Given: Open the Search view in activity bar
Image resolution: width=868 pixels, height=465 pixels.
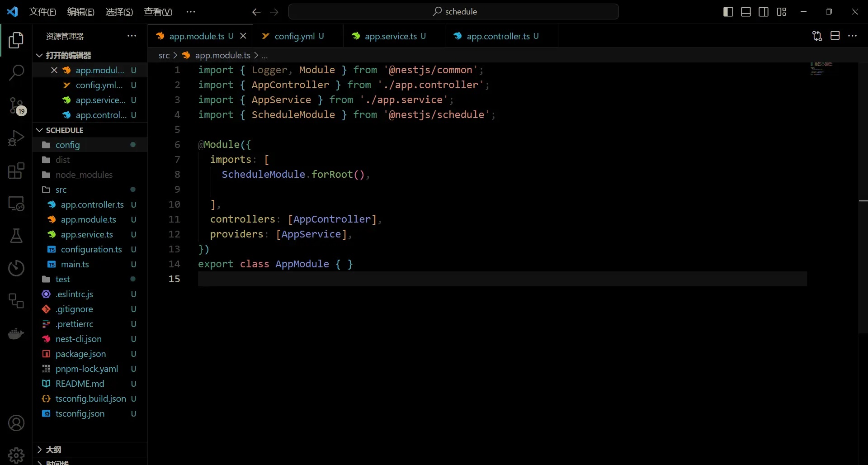Looking at the screenshot, I should (16, 72).
